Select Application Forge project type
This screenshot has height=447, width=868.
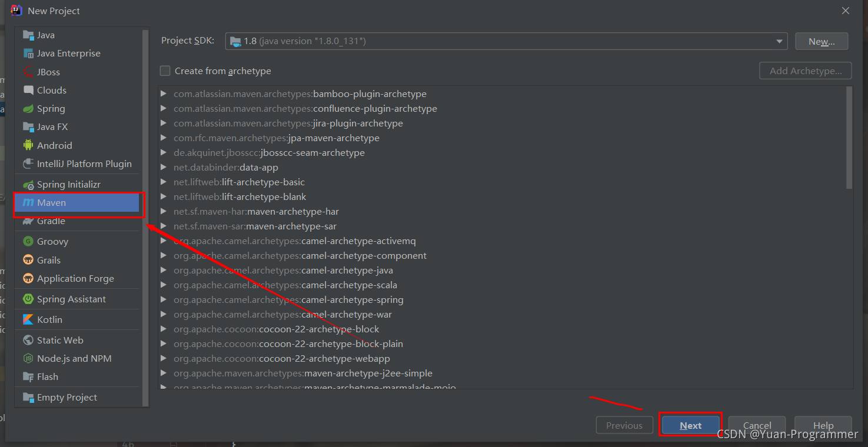[x=78, y=278]
